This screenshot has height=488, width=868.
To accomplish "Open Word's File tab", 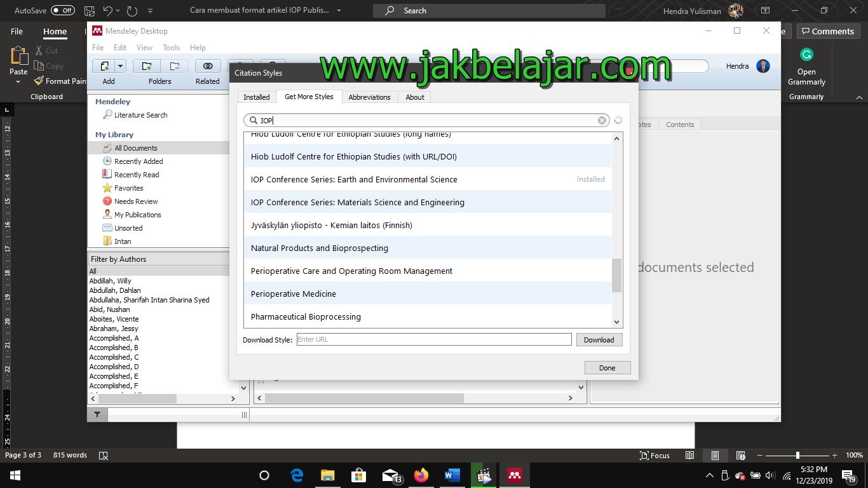I will point(17,31).
